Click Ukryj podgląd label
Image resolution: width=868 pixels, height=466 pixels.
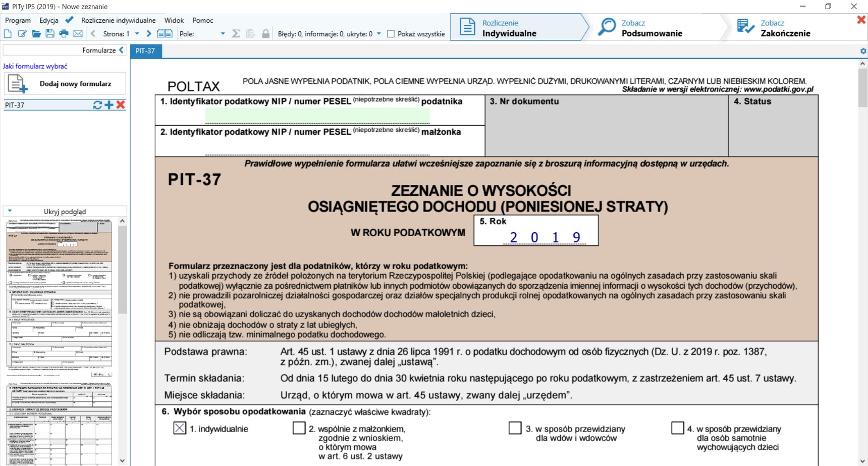pos(65,212)
